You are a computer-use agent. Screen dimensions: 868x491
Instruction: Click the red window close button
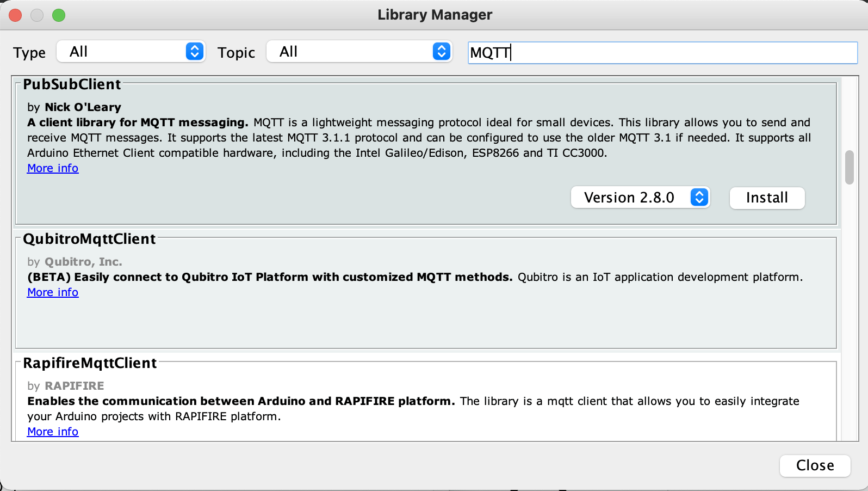pos(15,15)
